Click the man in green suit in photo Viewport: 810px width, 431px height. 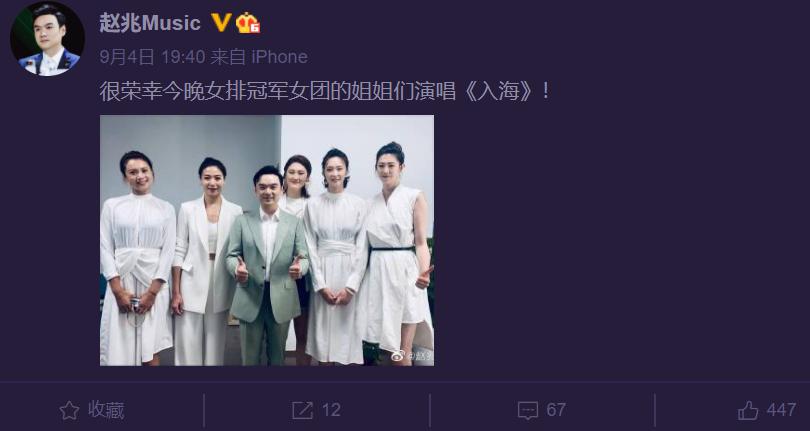(x=267, y=266)
